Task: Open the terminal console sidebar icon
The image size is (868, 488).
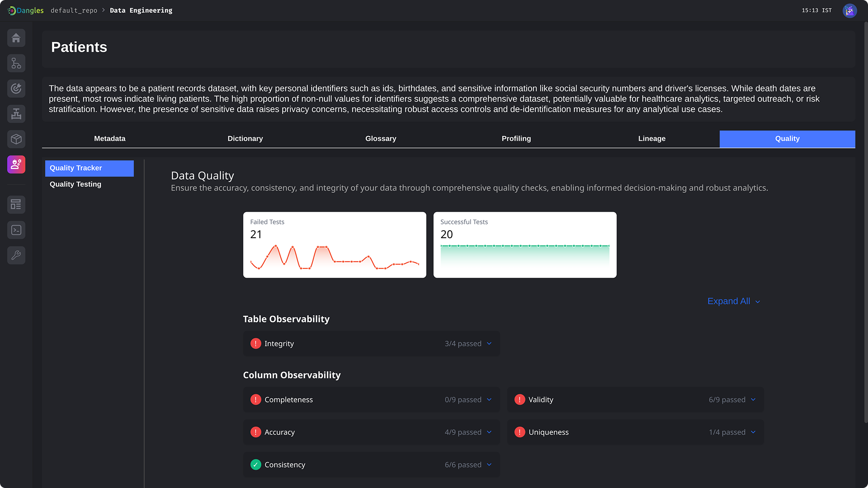Action: tap(16, 230)
